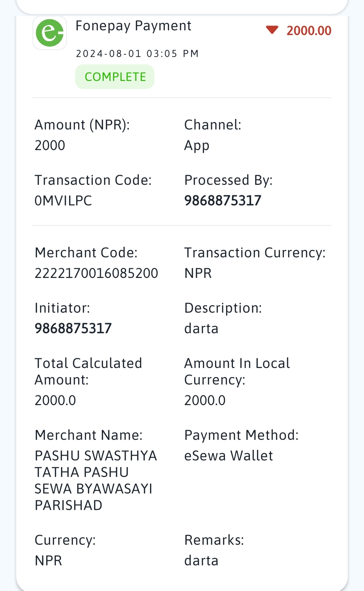364x591 pixels.
Task: Tap the Amount In Local Currency value
Action: pyautogui.click(x=205, y=400)
